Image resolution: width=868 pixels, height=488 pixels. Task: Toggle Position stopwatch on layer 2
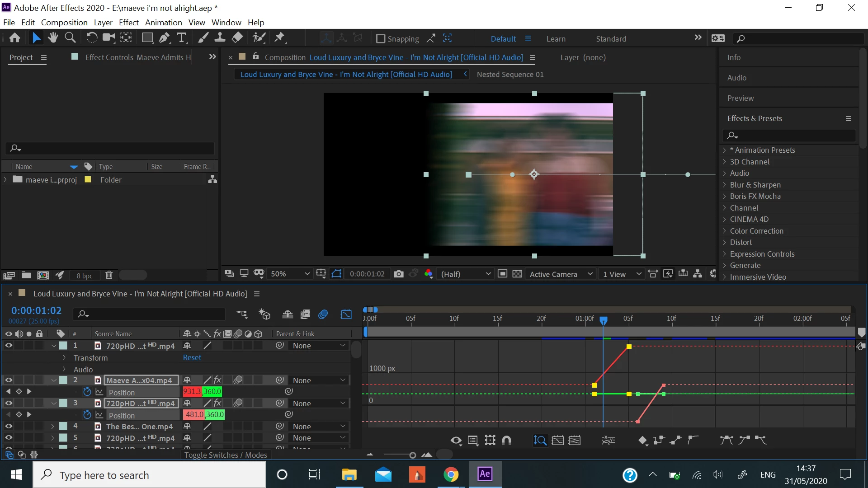pyautogui.click(x=87, y=391)
